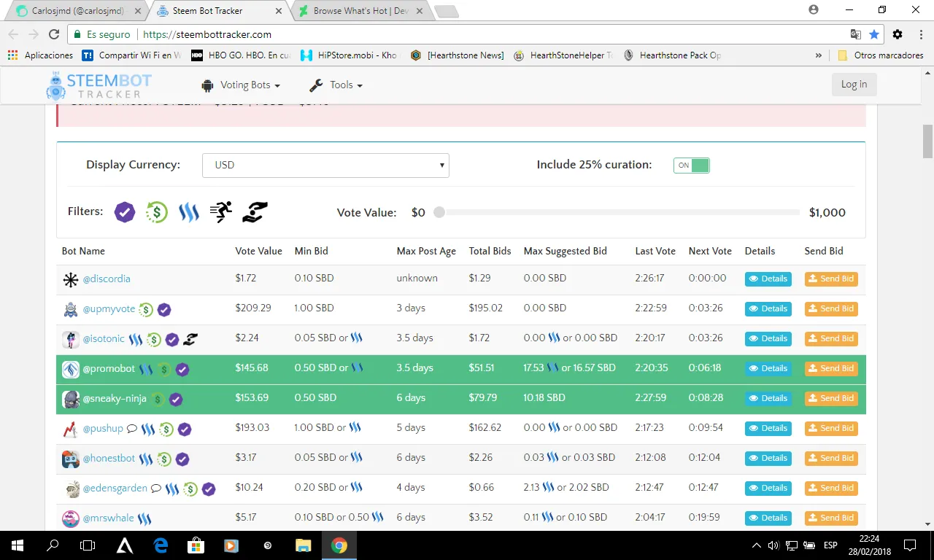Open the @honestbot bot link
934x560 pixels.
109,459
